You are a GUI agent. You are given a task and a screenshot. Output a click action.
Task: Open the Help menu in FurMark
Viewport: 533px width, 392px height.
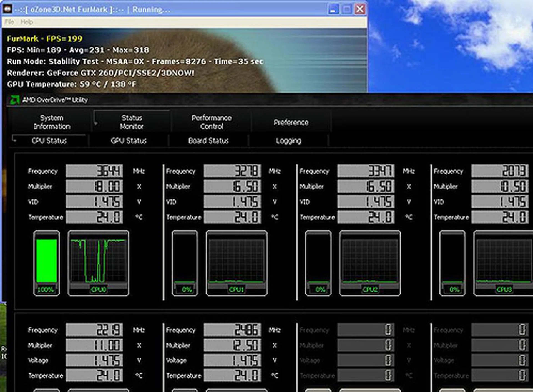tap(27, 22)
